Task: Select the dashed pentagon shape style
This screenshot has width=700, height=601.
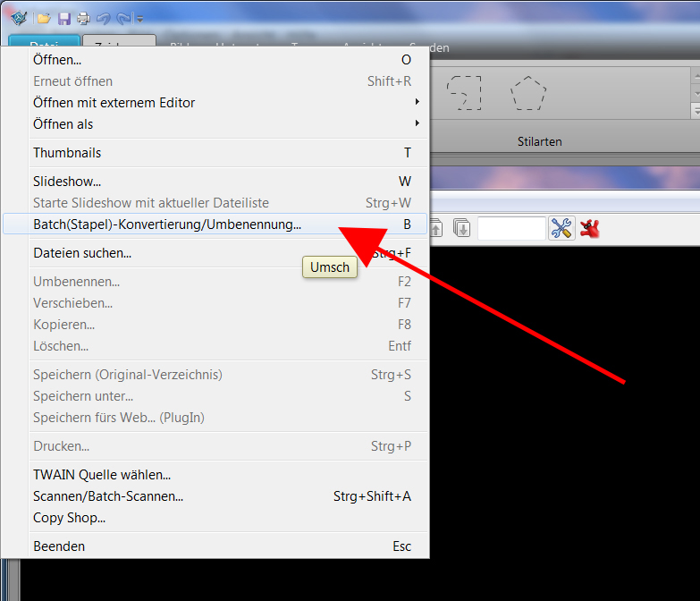Action: (x=528, y=93)
